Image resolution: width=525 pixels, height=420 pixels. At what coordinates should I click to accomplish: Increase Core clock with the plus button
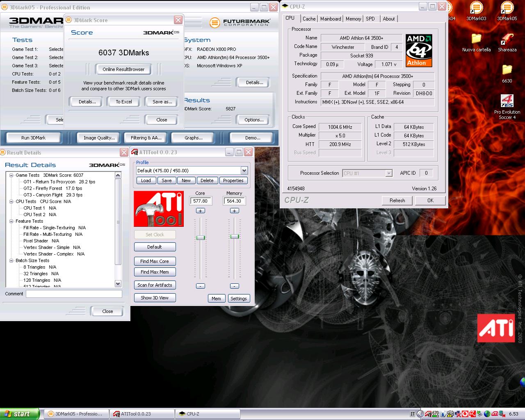click(x=200, y=210)
